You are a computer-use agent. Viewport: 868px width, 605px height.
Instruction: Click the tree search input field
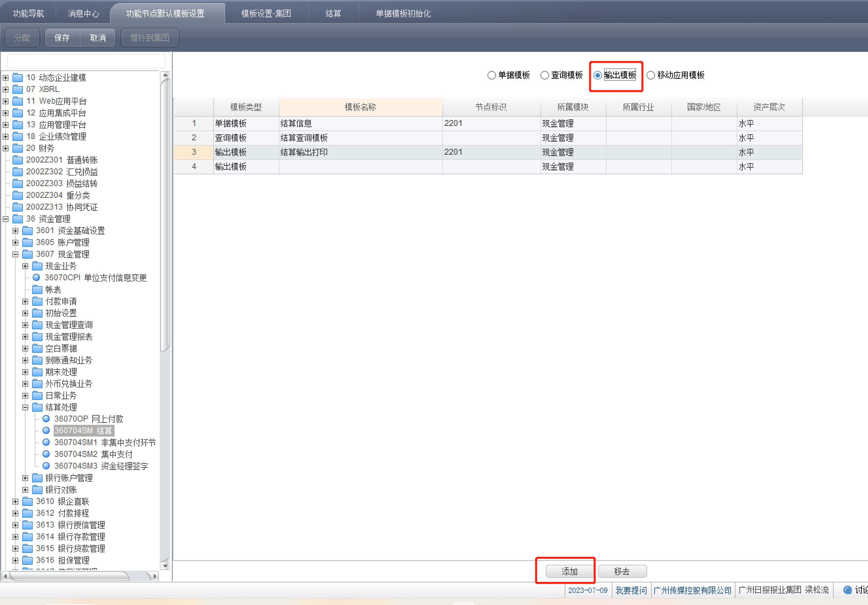click(x=86, y=61)
